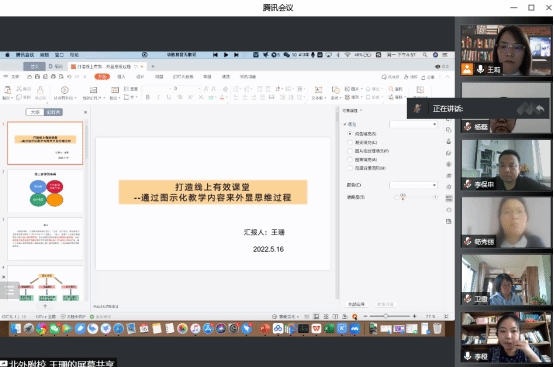Open WeChat from the Dock
The height and width of the screenshot is (367, 554).
point(54,329)
